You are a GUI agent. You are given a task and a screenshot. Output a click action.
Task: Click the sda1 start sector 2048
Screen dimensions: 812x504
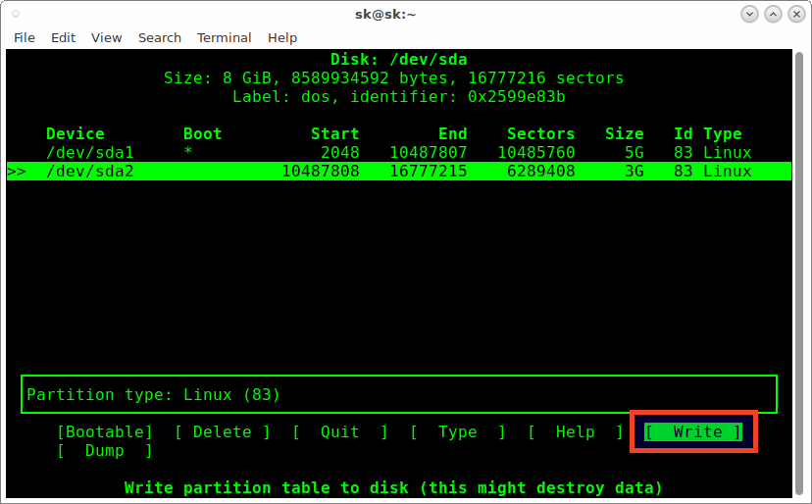click(339, 152)
